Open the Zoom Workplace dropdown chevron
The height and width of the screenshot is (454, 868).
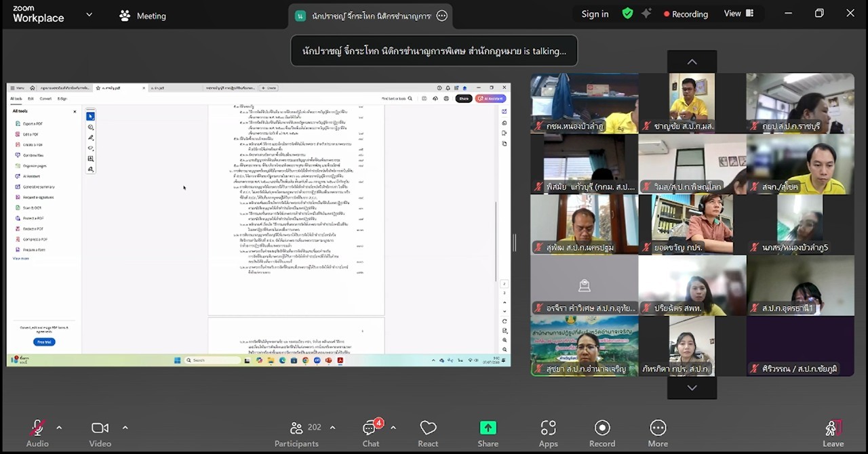click(89, 14)
